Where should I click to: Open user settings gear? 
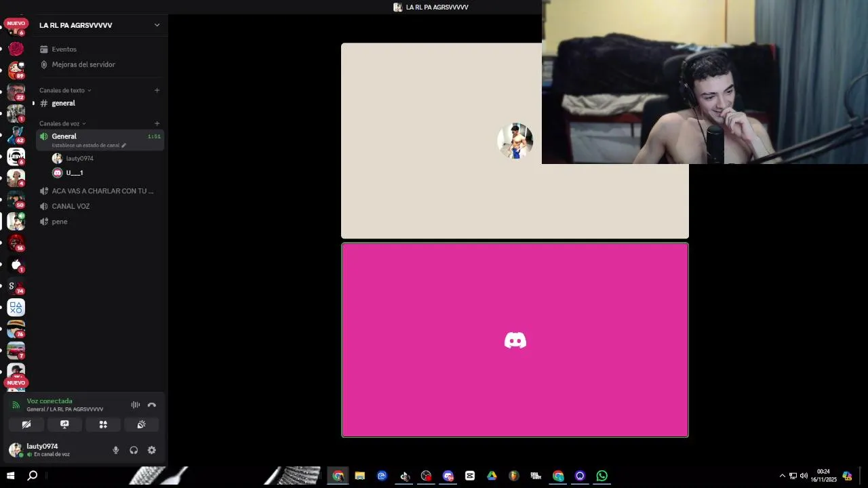152,450
